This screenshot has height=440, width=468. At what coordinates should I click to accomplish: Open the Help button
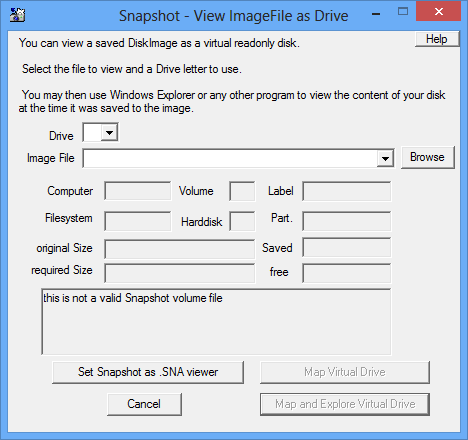coord(437,39)
